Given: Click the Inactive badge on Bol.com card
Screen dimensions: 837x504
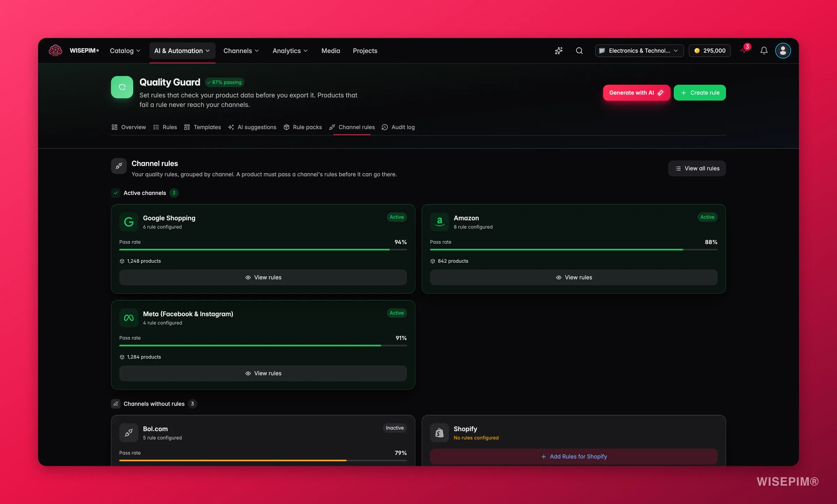Looking at the screenshot, I should pyautogui.click(x=395, y=428).
